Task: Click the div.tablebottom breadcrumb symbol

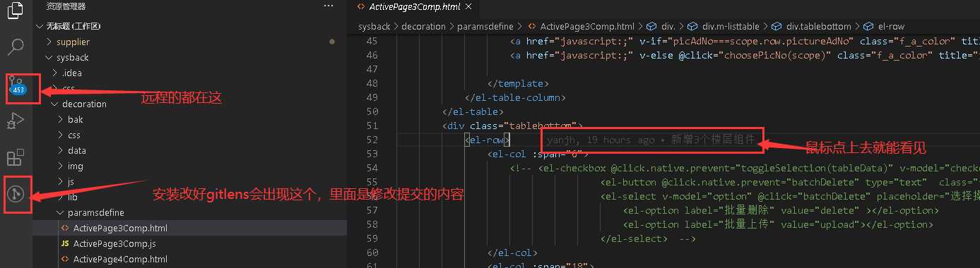Action: tap(813, 27)
